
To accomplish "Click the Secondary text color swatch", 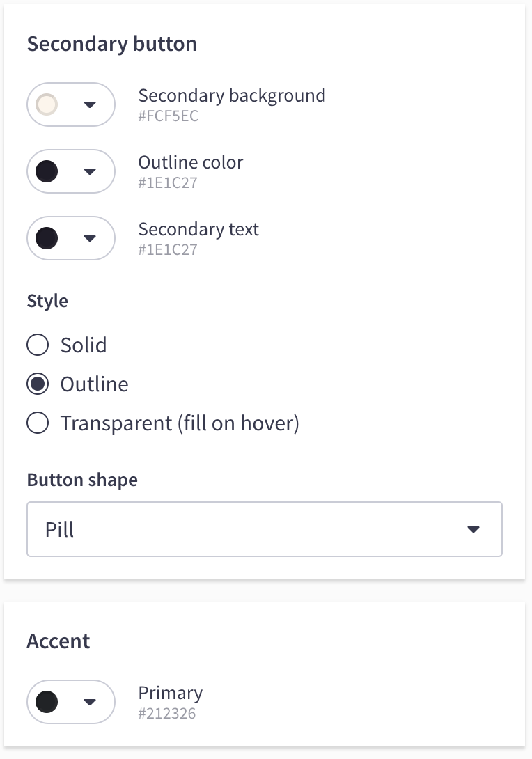I will [47, 238].
